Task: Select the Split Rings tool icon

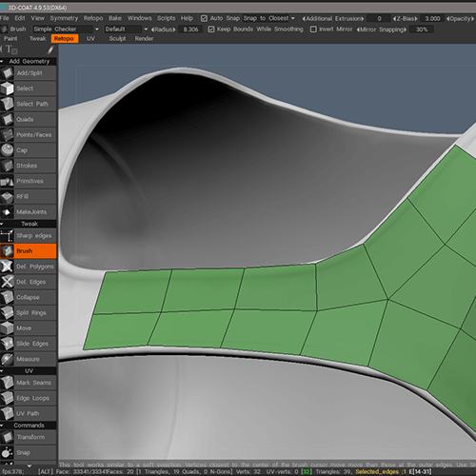Action: [7, 312]
